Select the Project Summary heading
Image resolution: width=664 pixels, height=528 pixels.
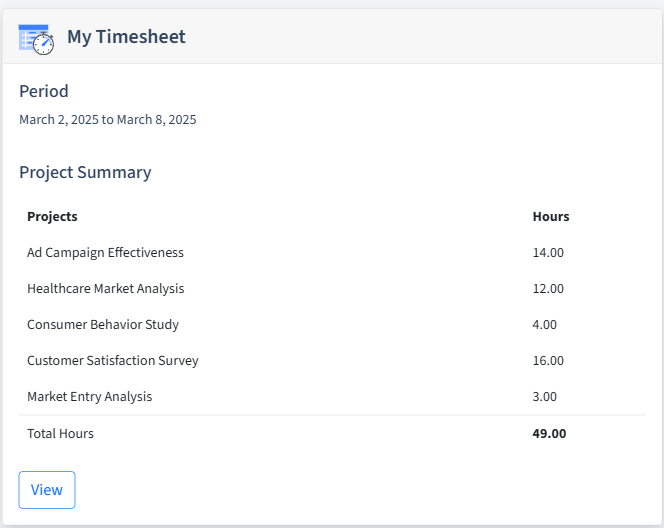(x=85, y=172)
